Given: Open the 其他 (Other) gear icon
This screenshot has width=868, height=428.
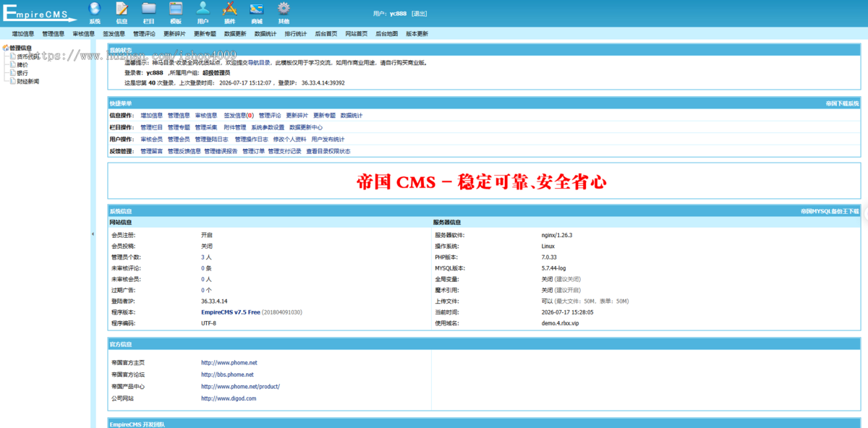Looking at the screenshot, I should click(284, 9).
